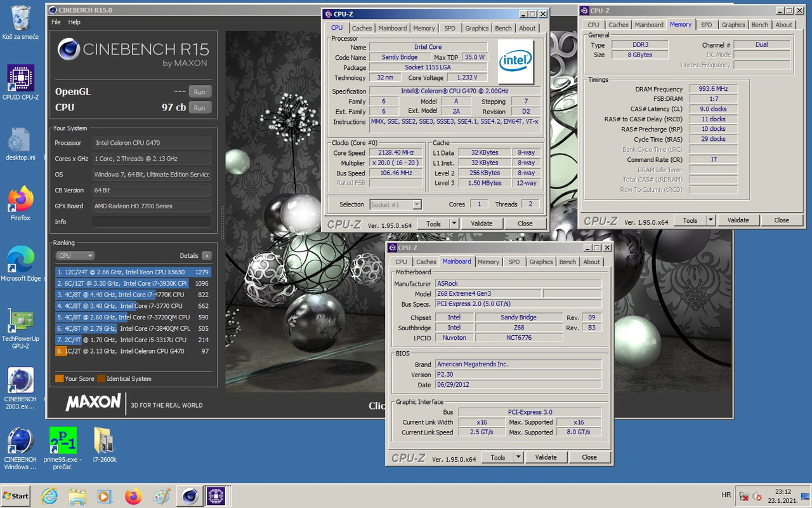
Task: Click the Identical System brown legend swatch
Action: [101, 378]
